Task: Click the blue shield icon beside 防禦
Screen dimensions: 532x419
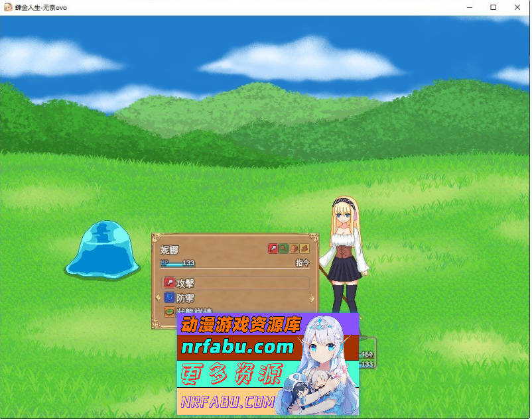Action: tap(168, 298)
